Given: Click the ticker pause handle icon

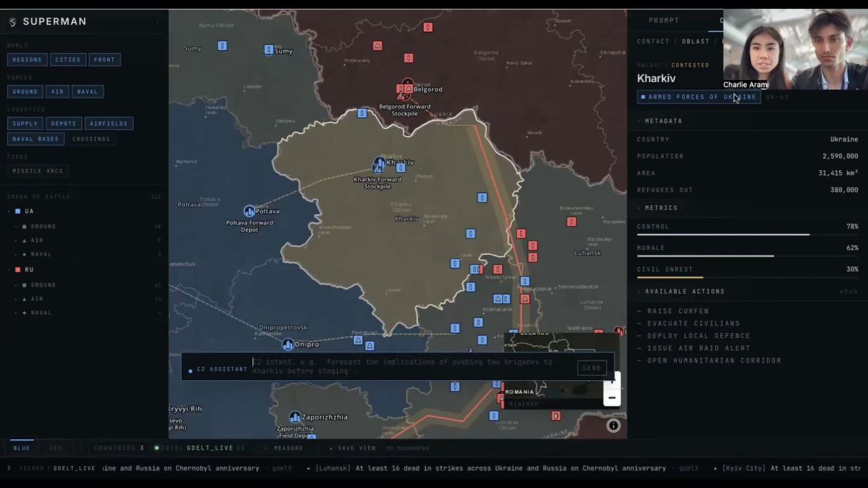Looking at the screenshot, I should 8,468.
